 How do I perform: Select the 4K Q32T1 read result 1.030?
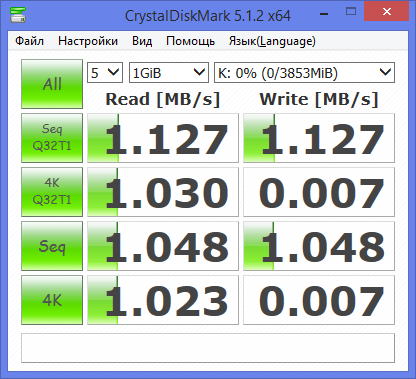pyautogui.click(x=163, y=192)
